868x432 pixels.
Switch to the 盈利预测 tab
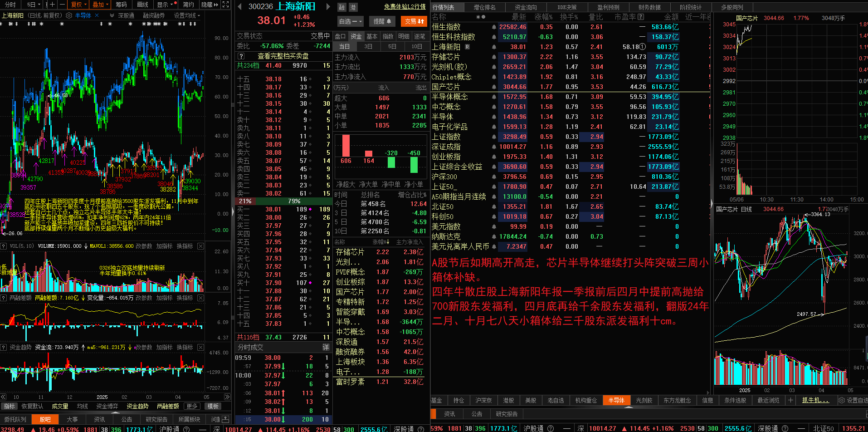tap(608, 7)
